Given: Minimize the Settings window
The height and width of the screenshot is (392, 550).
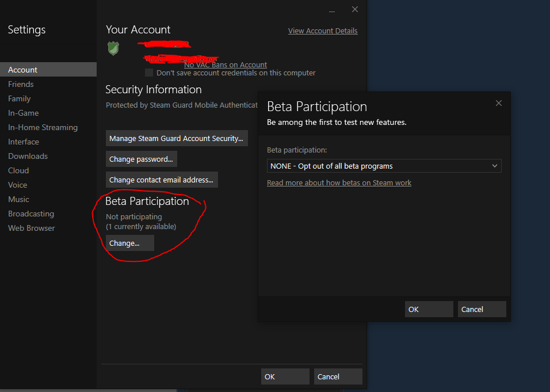Looking at the screenshot, I should click(333, 10).
